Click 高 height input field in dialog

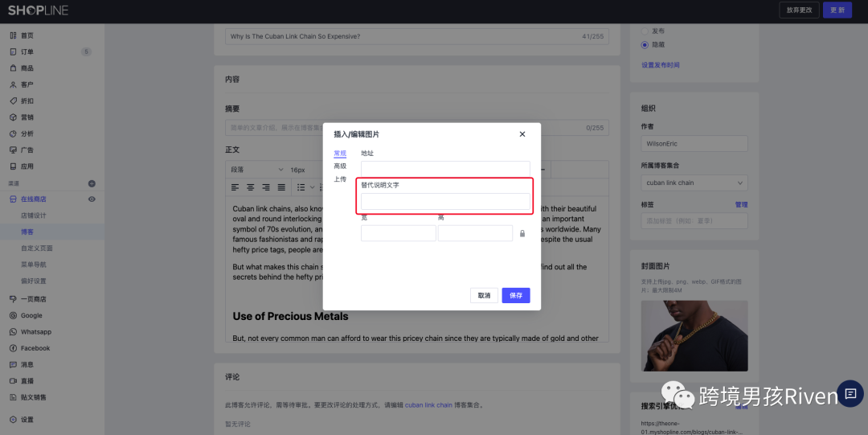[x=475, y=232]
